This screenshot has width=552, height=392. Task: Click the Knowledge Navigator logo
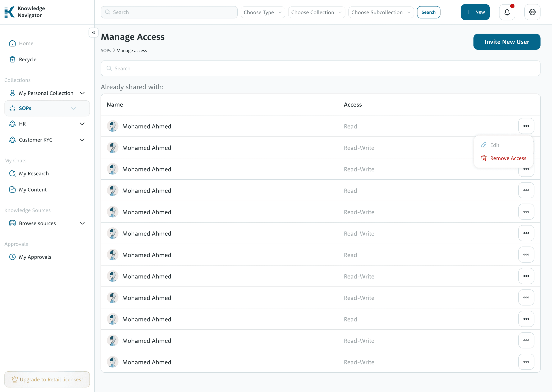[10, 12]
